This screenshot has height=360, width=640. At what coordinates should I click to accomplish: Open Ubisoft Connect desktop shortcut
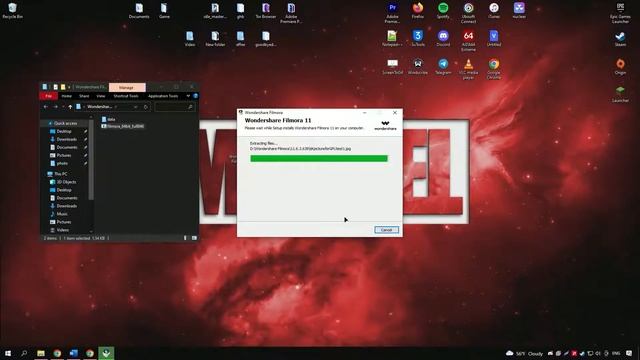468,12
